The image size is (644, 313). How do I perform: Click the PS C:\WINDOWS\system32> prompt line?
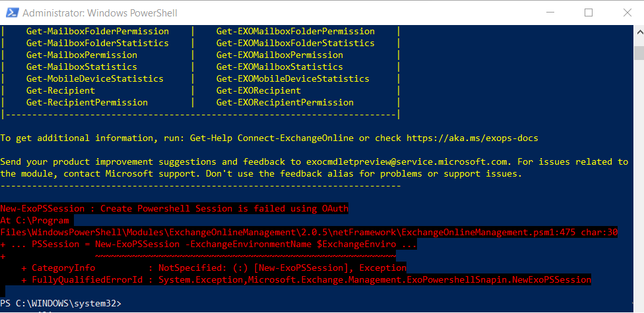coord(61,303)
